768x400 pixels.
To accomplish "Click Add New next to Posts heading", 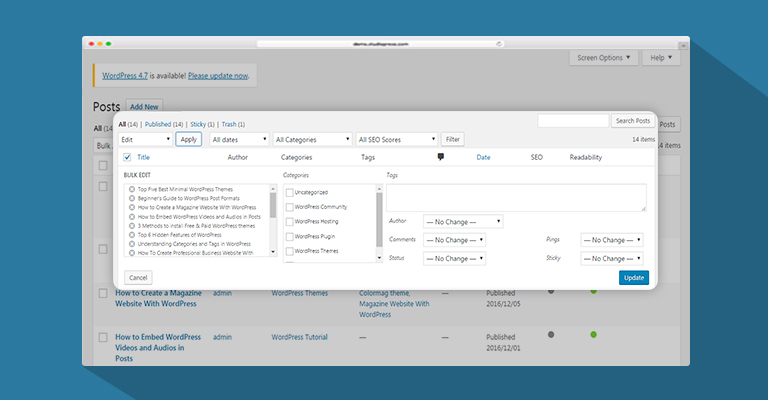I will pyautogui.click(x=144, y=107).
